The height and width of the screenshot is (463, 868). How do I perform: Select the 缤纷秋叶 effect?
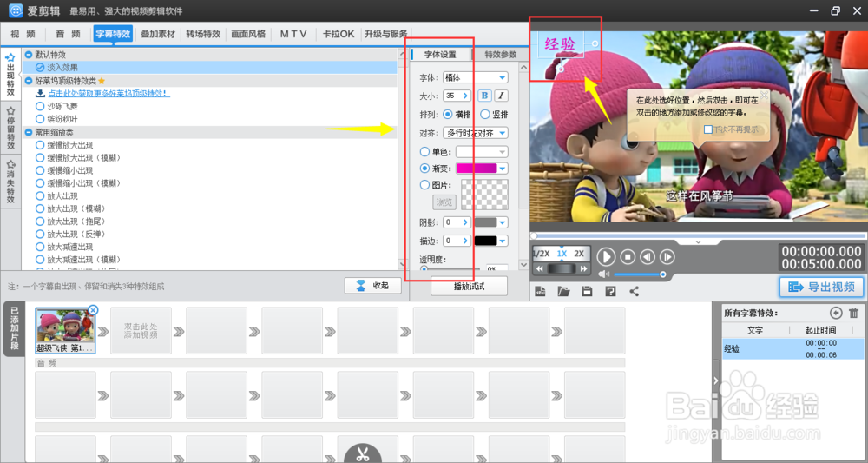pos(56,118)
